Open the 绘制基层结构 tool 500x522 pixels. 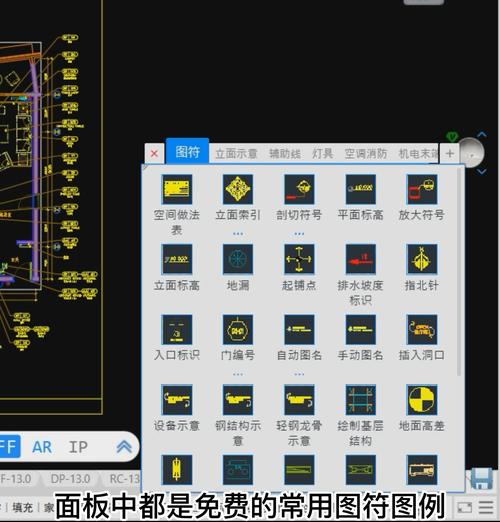click(x=360, y=399)
